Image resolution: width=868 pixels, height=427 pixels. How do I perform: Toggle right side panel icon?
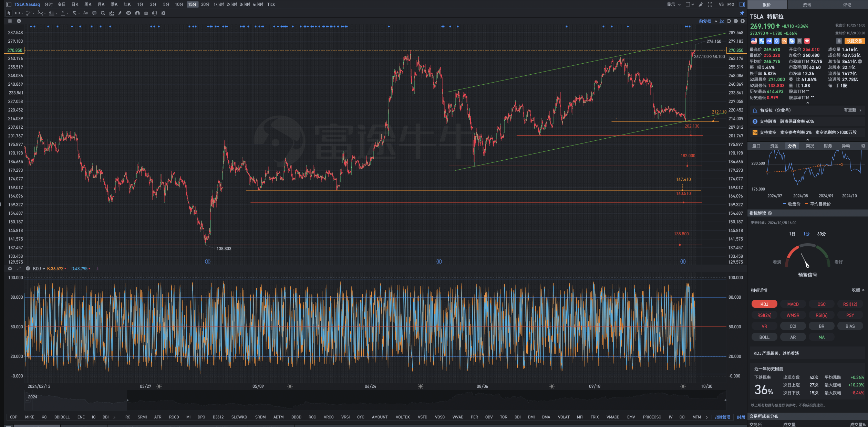(x=742, y=4)
